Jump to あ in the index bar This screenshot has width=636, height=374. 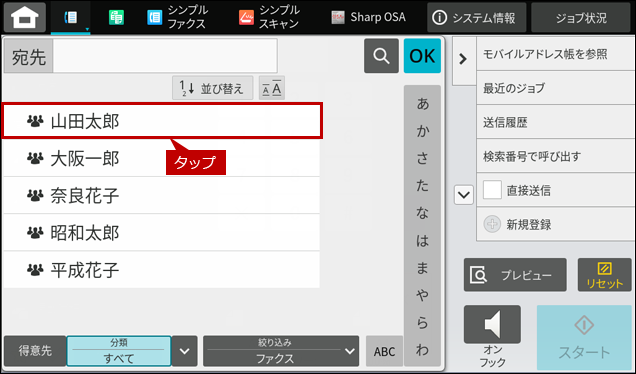422,104
